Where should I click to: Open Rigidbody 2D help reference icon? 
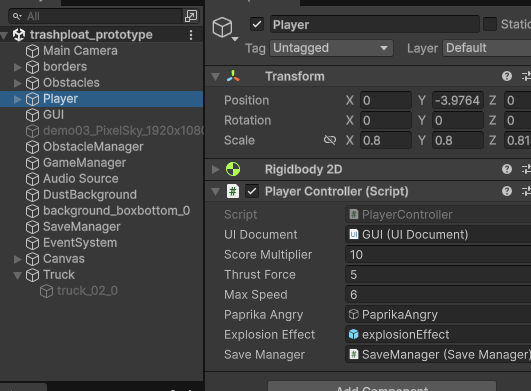tap(507, 169)
